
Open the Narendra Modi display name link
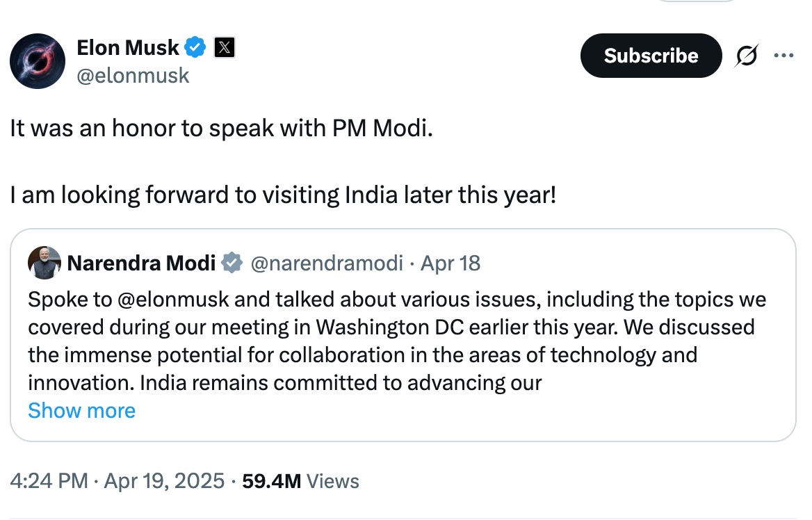[141, 263]
